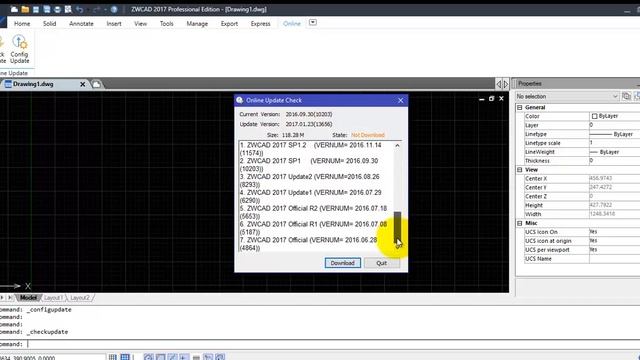Click the UCS Name property field
Screen dimensions: 640x360
click(615, 259)
